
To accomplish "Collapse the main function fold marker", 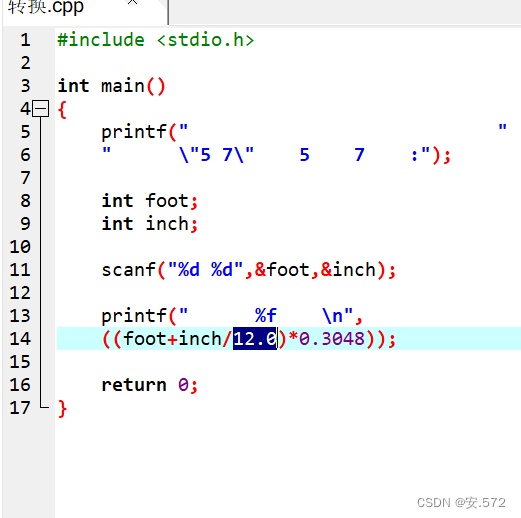I will click(40, 109).
